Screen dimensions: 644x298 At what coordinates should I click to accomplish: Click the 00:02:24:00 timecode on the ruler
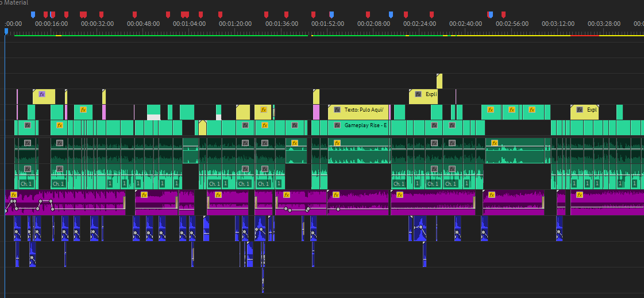tap(420, 24)
